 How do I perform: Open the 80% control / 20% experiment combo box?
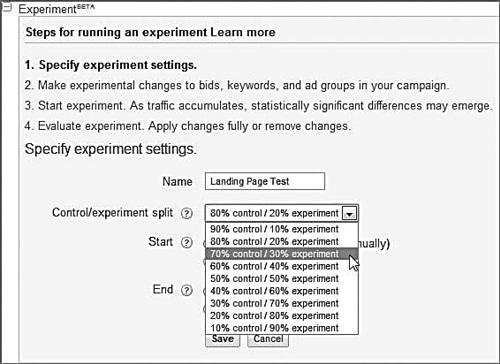point(282,213)
